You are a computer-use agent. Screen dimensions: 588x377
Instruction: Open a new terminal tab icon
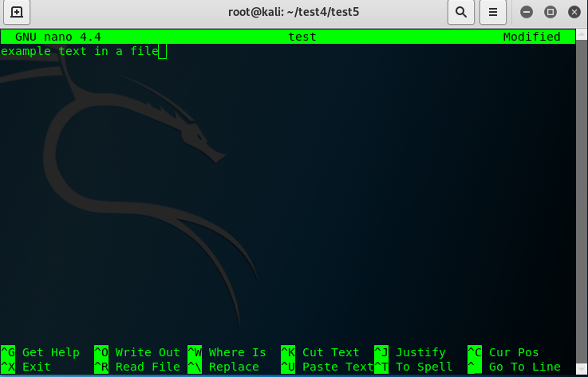click(17, 12)
